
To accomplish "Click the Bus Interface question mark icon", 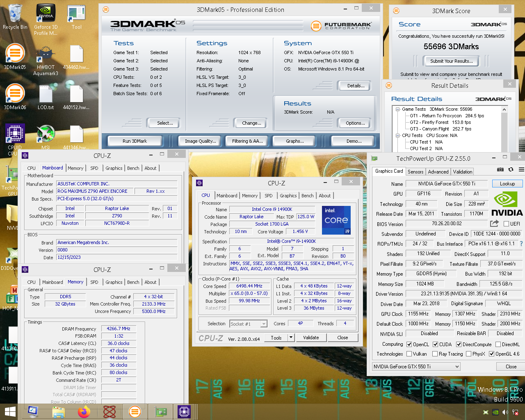I will [521, 244].
